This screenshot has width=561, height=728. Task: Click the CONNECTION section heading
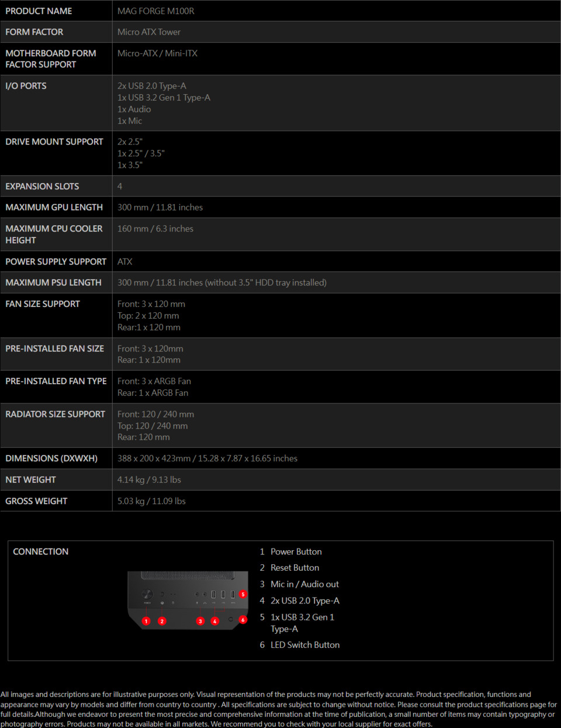(x=41, y=551)
